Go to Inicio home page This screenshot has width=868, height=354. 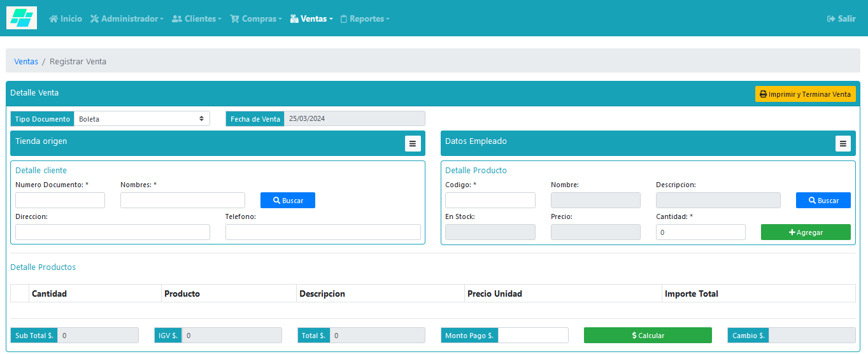coord(66,19)
